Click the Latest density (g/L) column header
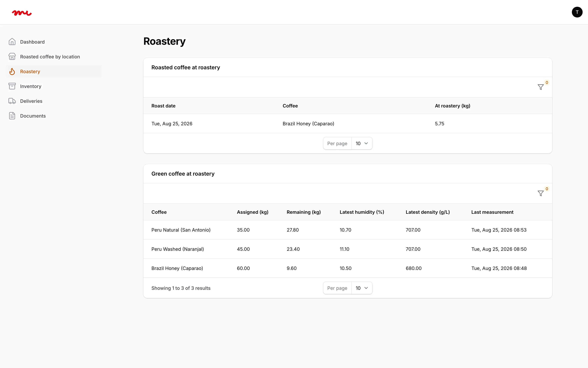This screenshot has width=588, height=368. [427, 212]
